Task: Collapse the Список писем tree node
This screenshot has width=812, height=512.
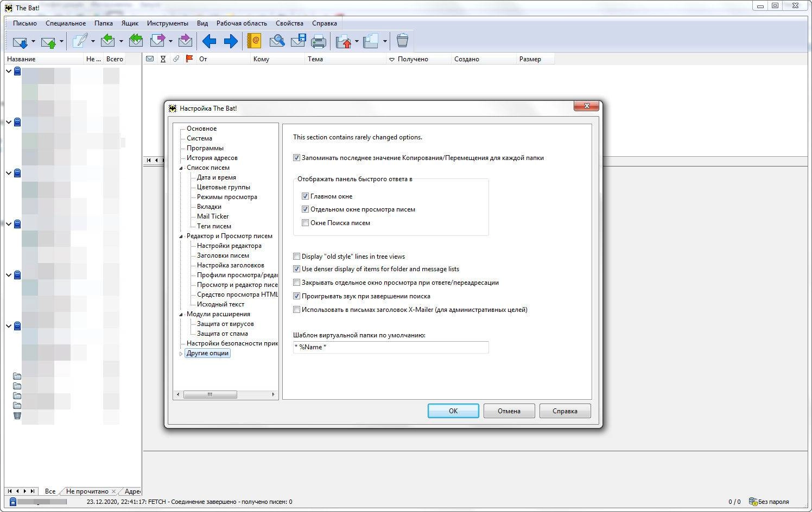Action: click(x=181, y=168)
